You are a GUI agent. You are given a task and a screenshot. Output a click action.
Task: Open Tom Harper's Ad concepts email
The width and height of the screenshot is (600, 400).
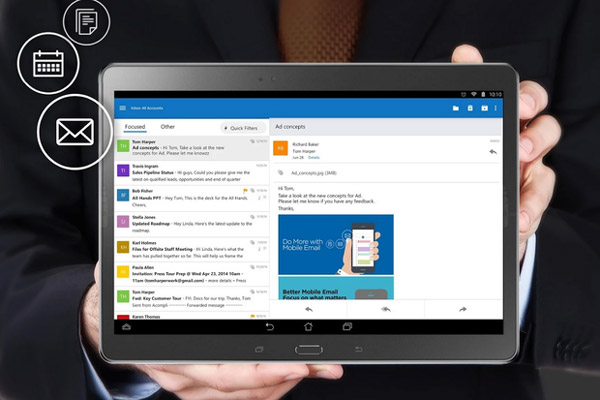192,148
